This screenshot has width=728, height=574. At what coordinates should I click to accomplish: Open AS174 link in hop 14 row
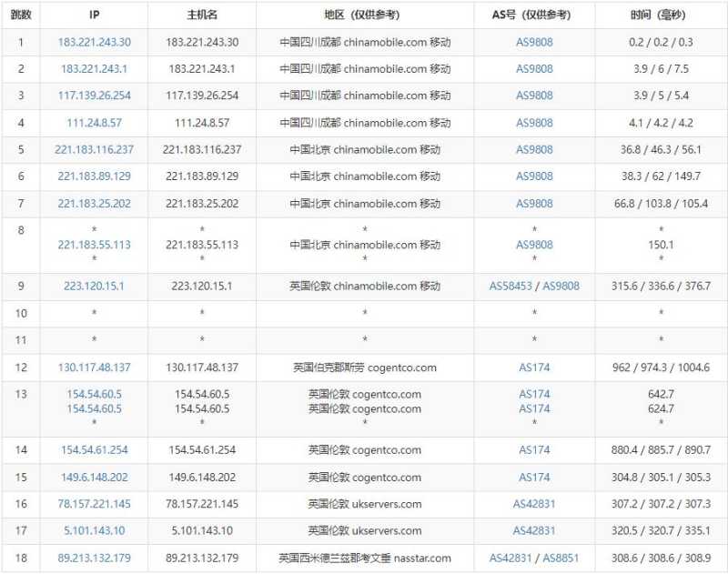pyautogui.click(x=534, y=449)
